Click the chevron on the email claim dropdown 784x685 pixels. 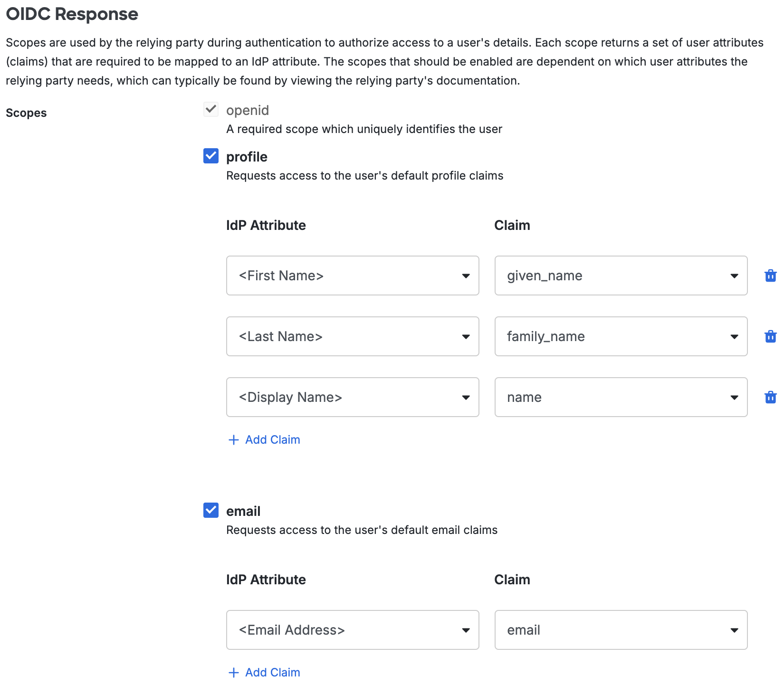click(735, 630)
